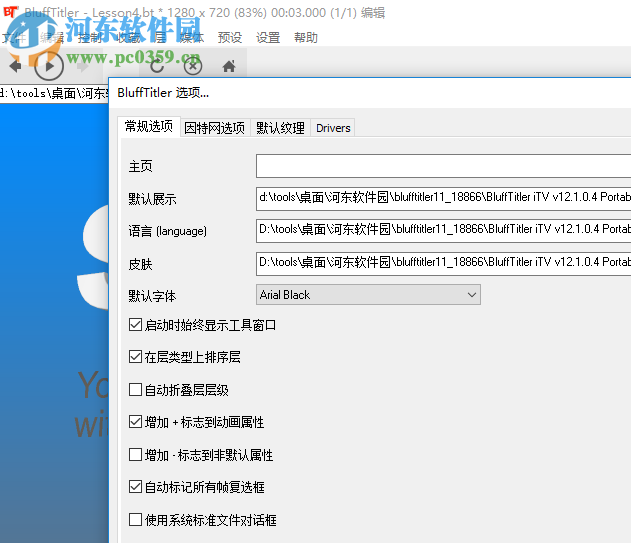
Task: Open the 帮助 menu
Action: click(x=306, y=38)
